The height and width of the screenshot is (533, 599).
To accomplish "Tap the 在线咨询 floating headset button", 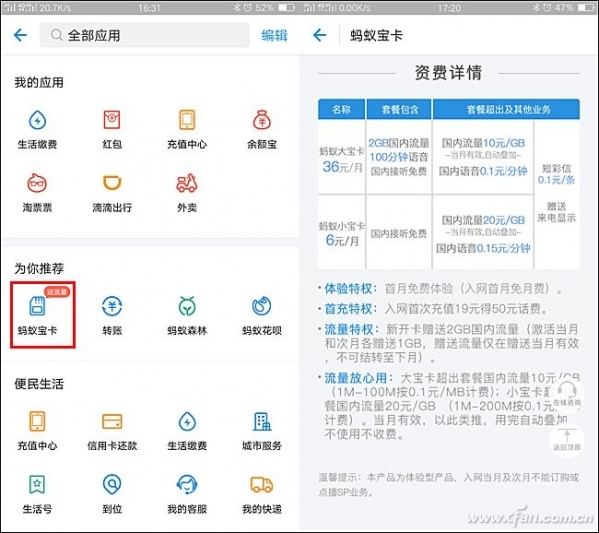I will click(567, 394).
